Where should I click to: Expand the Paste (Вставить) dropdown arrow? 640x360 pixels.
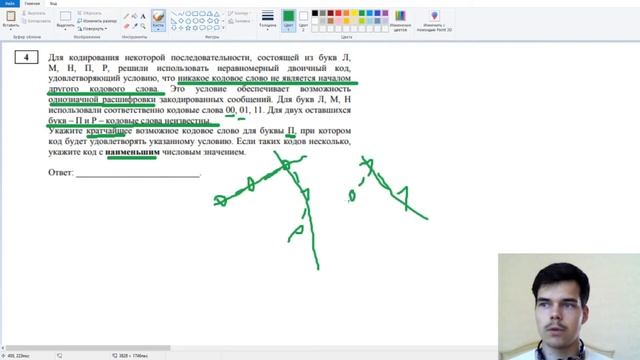[x=11, y=29]
